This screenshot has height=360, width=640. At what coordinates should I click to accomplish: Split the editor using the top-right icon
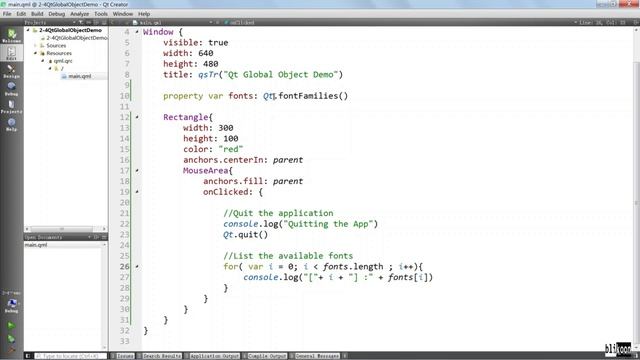tap(636, 22)
